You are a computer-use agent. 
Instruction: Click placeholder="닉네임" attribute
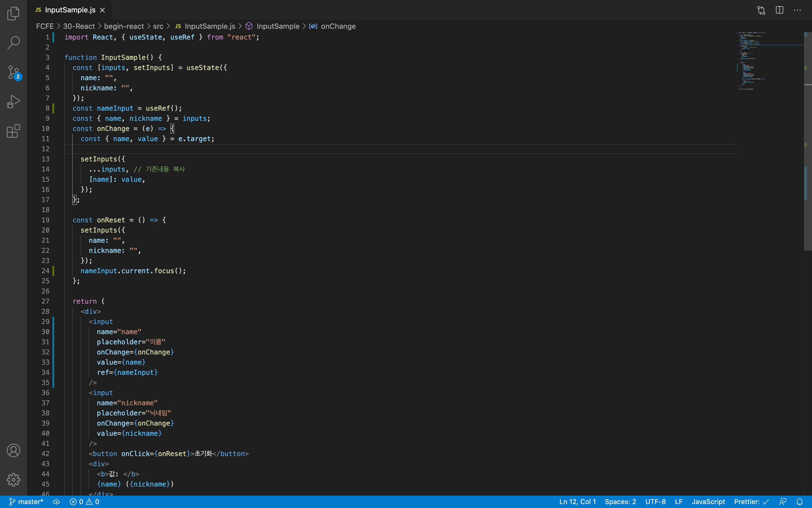(x=134, y=413)
